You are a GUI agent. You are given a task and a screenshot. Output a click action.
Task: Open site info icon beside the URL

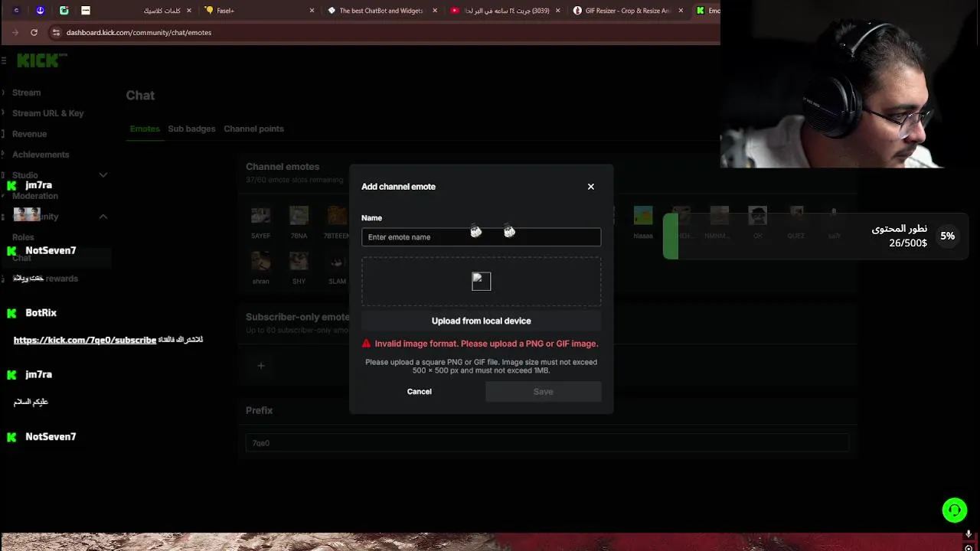pyautogui.click(x=55, y=32)
